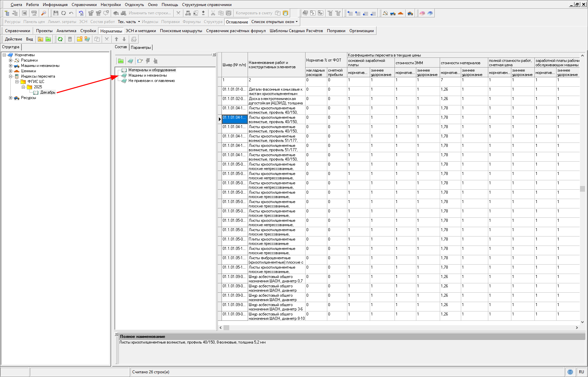
Task: Close the Состав side panel with X
Action: click(214, 55)
